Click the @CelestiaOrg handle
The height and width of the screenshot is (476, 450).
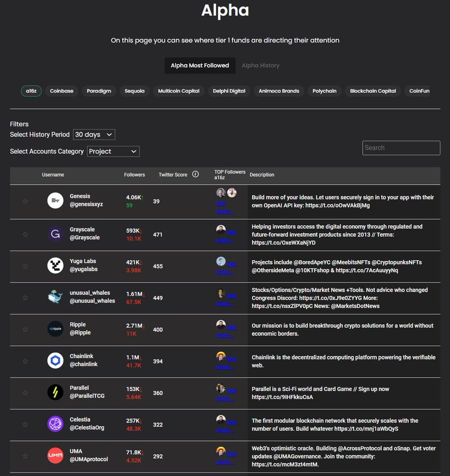87,428
